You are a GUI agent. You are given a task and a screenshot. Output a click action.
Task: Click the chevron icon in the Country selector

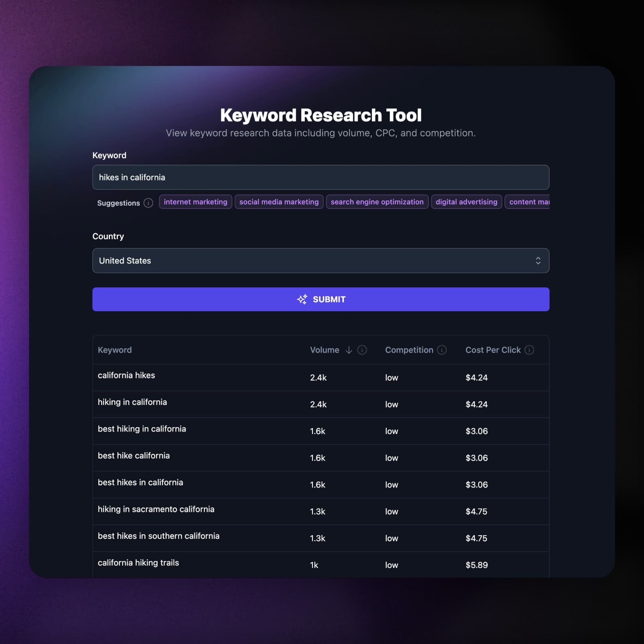(538, 261)
